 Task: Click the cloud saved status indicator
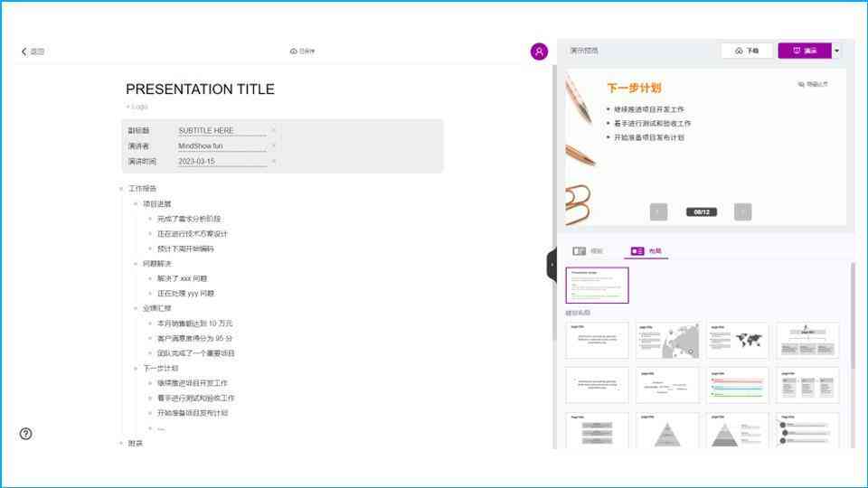coord(302,51)
